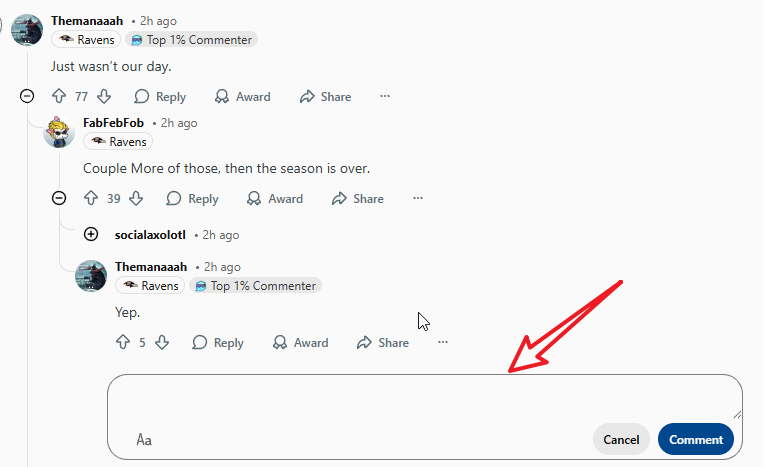This screenshot has width=763, height=467.
Task: Collapse FabFebFob's comment thread
Action: (x=59, y=199)
